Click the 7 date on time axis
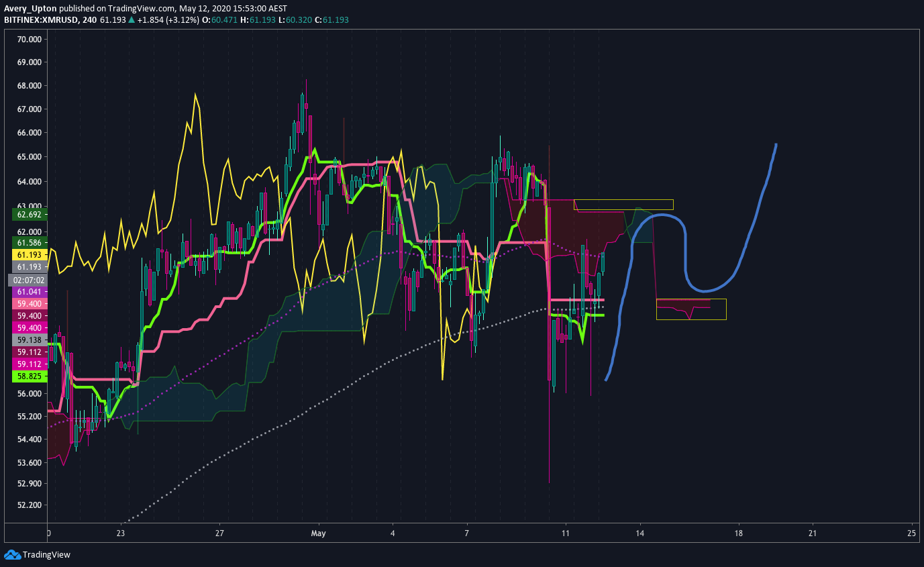 pos(467,534)
